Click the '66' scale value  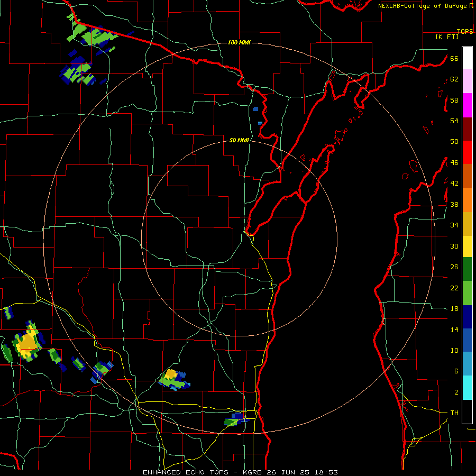point(454,59)
